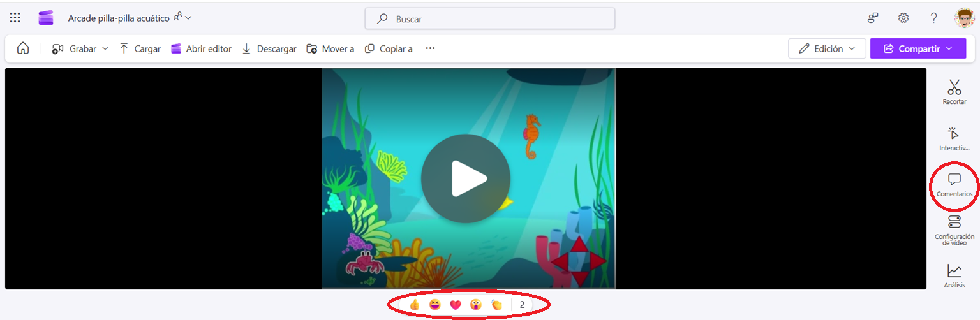
Task: Open Configuración de vídeo panel
Action: (954, 230)
